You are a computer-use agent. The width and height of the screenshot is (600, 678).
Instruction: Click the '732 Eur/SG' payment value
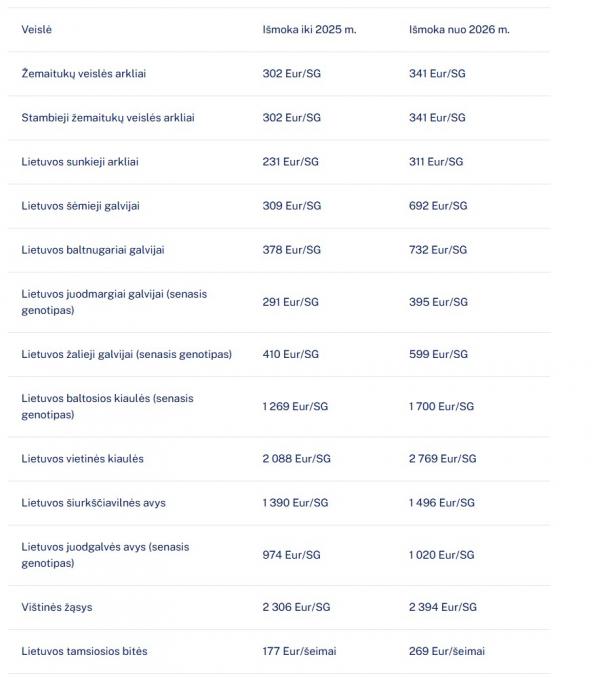tap(437, 250)
